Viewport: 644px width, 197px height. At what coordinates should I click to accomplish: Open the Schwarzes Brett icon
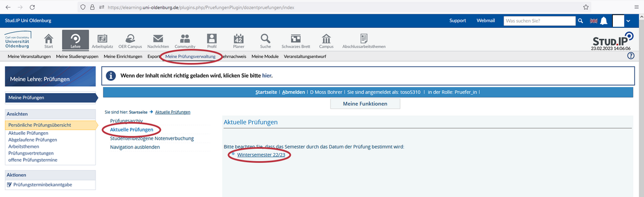click(x=296, y=41)
